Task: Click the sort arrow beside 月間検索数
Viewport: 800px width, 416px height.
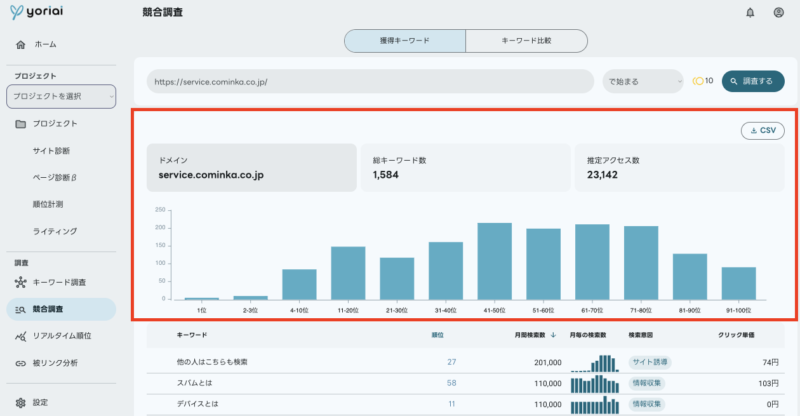Action: coord(553,335)
